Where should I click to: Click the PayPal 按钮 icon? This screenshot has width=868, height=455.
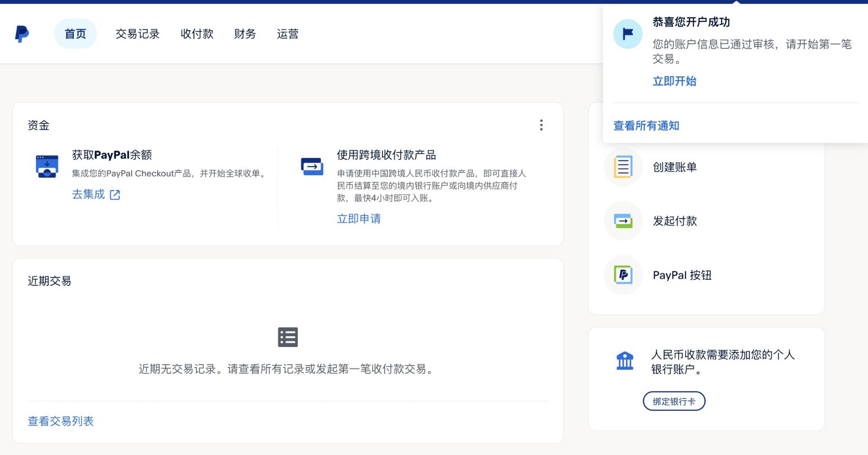pyautogui.click(x=623, y=275)
